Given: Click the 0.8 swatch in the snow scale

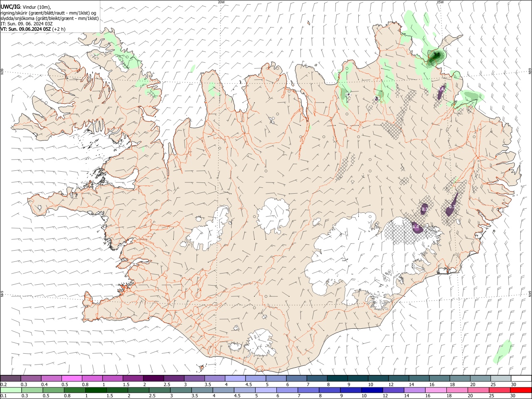Looking at the screenshot, I should coord(92,378).
